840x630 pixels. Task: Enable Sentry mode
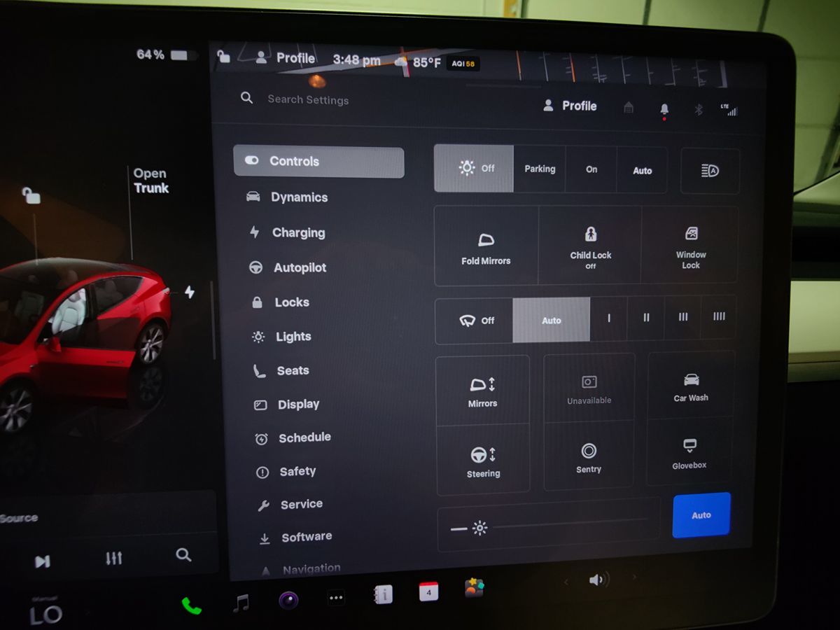[x=589, y=457]
